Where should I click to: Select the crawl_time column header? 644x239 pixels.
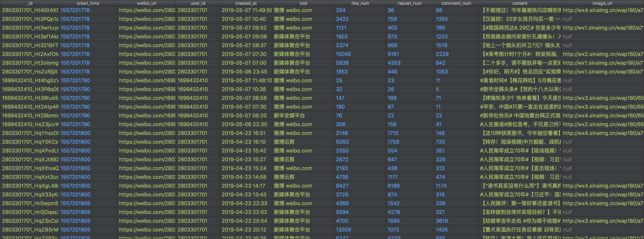[88, 3]
